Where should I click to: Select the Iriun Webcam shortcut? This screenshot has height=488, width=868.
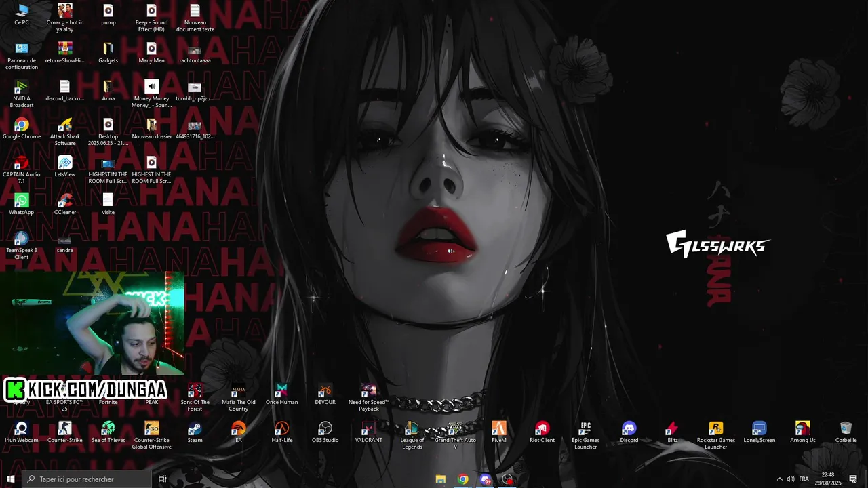coord(22,432)
